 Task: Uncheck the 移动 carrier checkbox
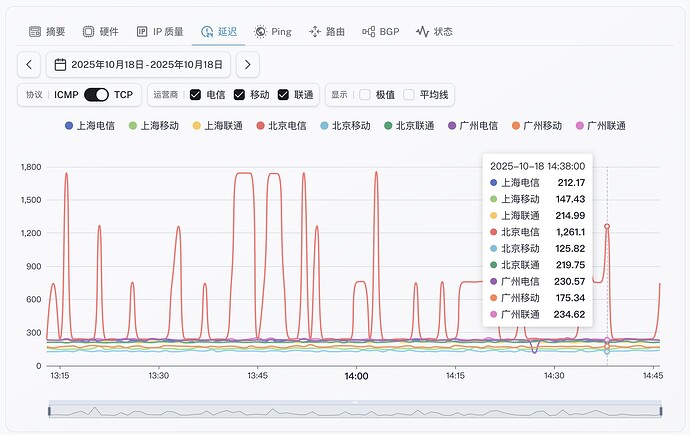239,95
